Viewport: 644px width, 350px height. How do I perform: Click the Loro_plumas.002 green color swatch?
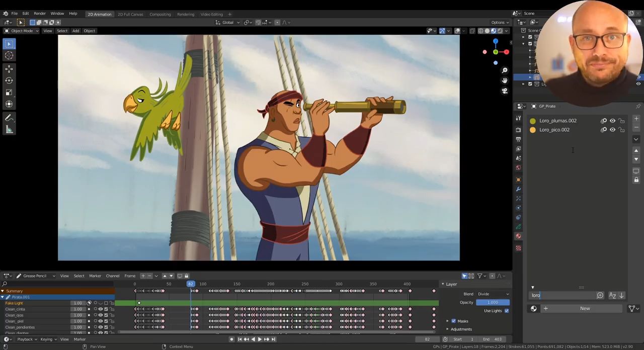point(533,121)
